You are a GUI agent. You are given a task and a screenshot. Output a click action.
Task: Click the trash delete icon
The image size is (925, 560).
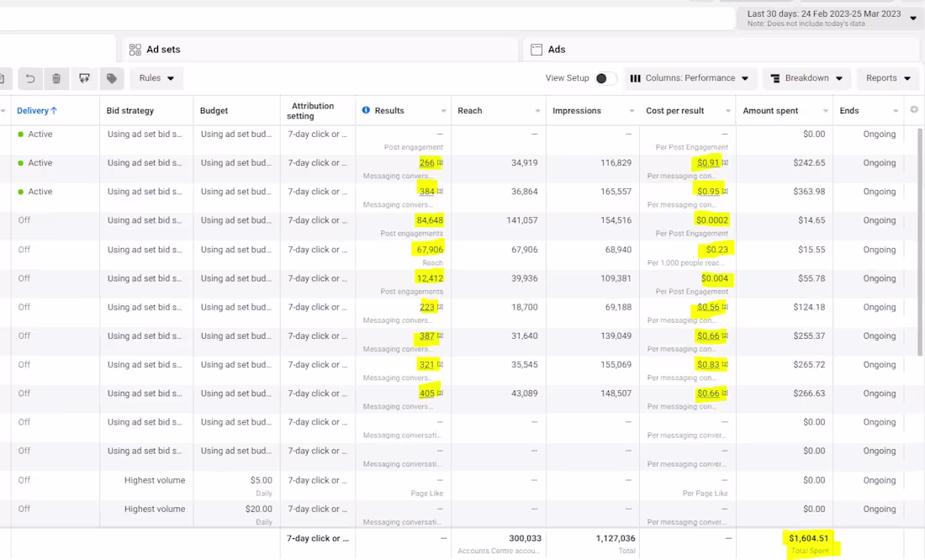pyautogui.click(x=56, y=78)
